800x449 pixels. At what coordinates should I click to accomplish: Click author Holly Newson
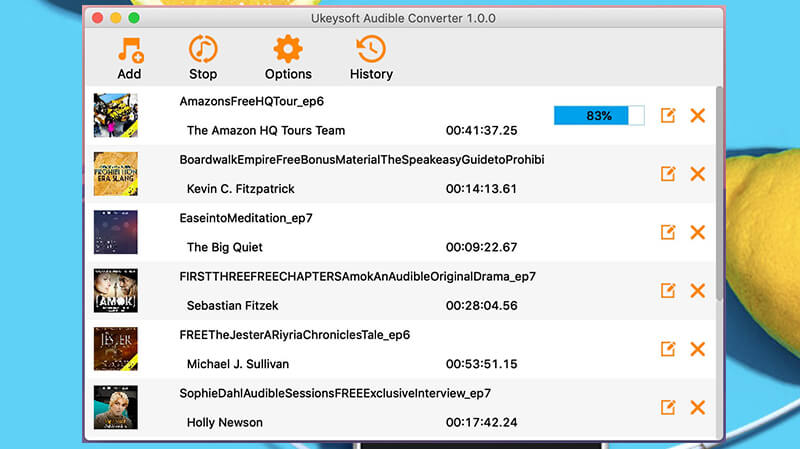224,422
